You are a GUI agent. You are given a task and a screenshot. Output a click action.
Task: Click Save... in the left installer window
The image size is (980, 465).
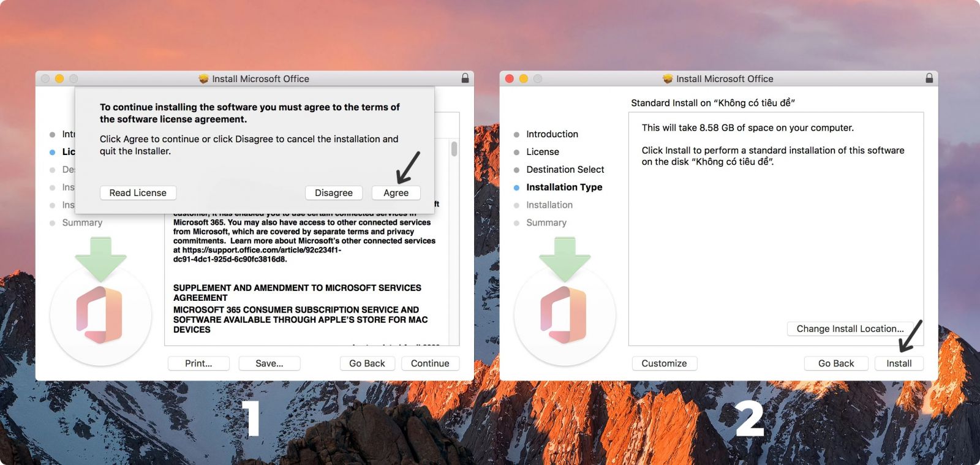269,363
